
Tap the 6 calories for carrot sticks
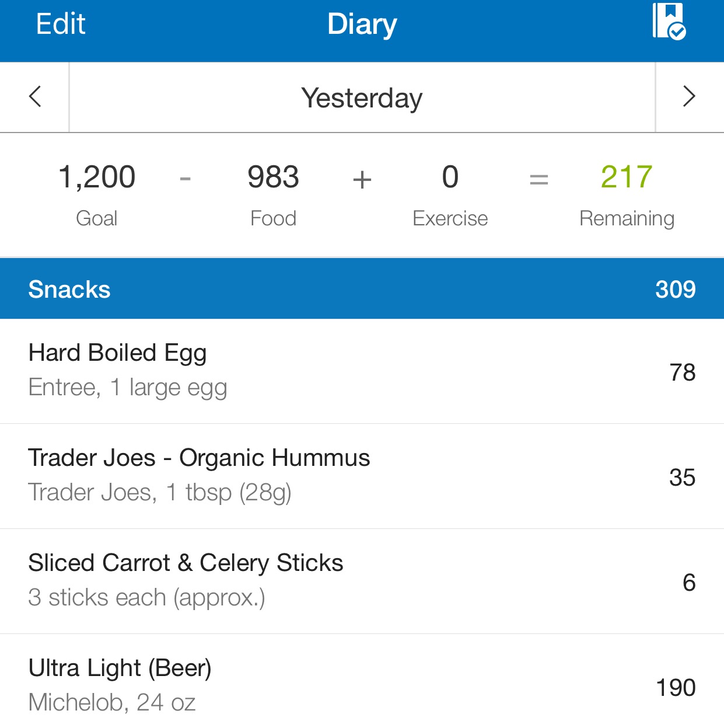pos(689,583)
